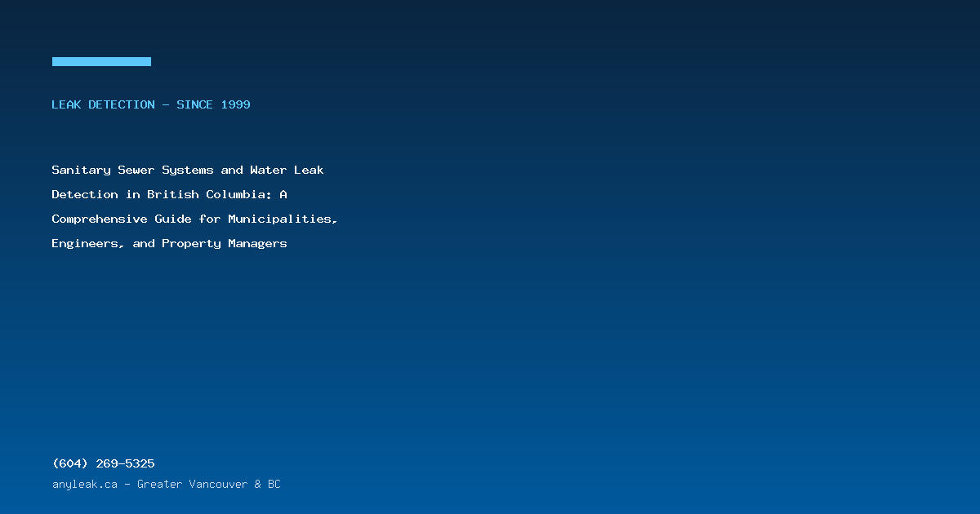980x514 pixels.
Task: Click the Greater Vancouver & BC text
Action: 208,485
